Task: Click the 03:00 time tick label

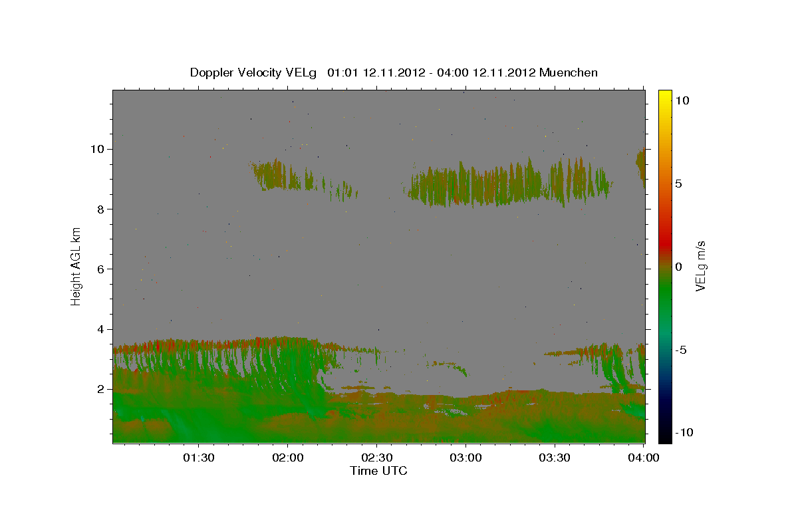Action: coord(465,458)
